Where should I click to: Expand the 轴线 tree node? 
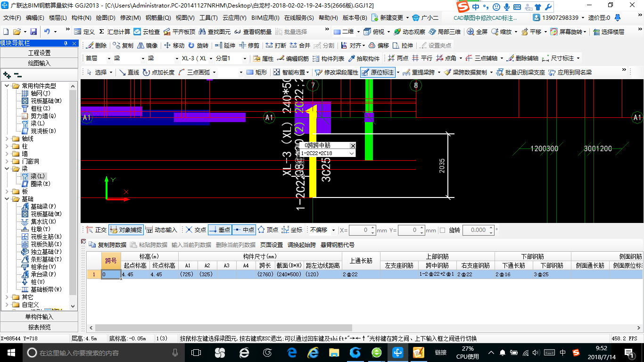(x=7, y=139)
